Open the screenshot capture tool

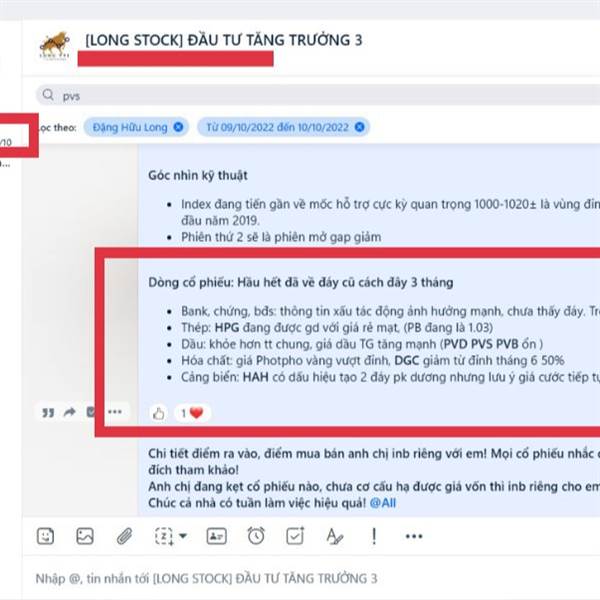pos(164,536)
